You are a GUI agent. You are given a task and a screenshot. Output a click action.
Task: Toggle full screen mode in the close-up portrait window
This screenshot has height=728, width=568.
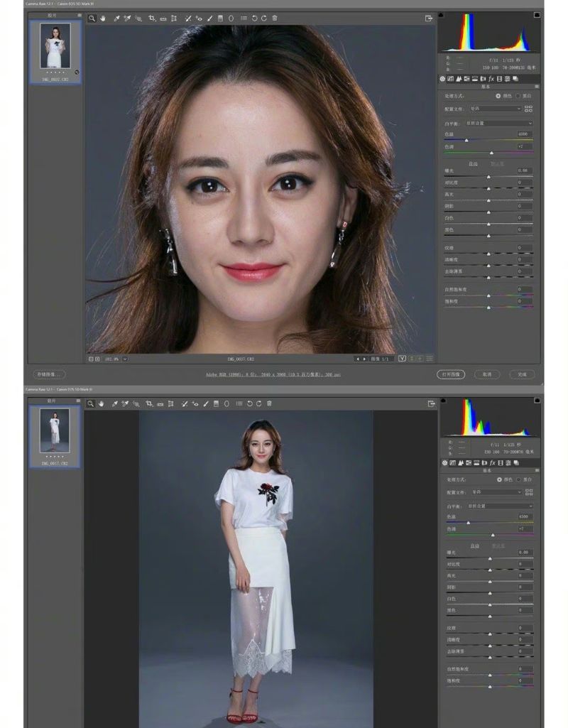pyautogui.click(x=429, y=18)
